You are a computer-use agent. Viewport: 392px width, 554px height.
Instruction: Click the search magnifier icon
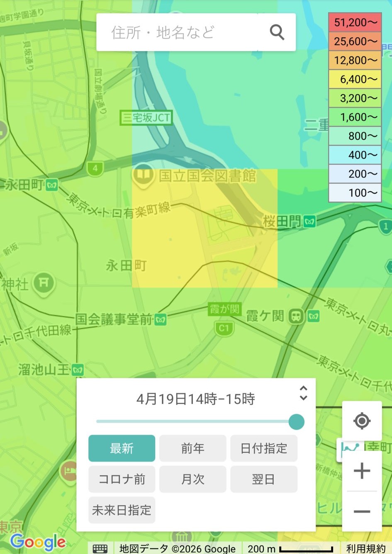click(x=277, y=32)
